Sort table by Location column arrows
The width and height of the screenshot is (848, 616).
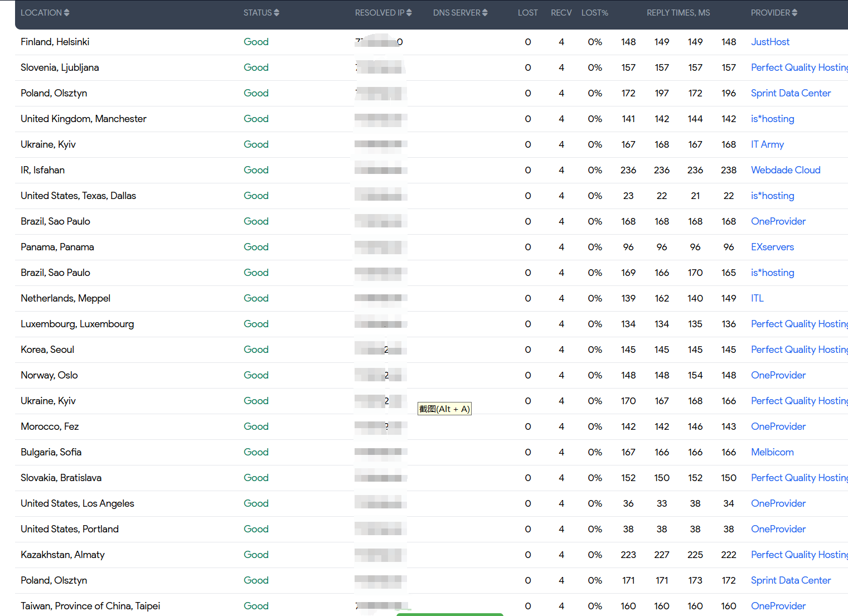point(67,13)
